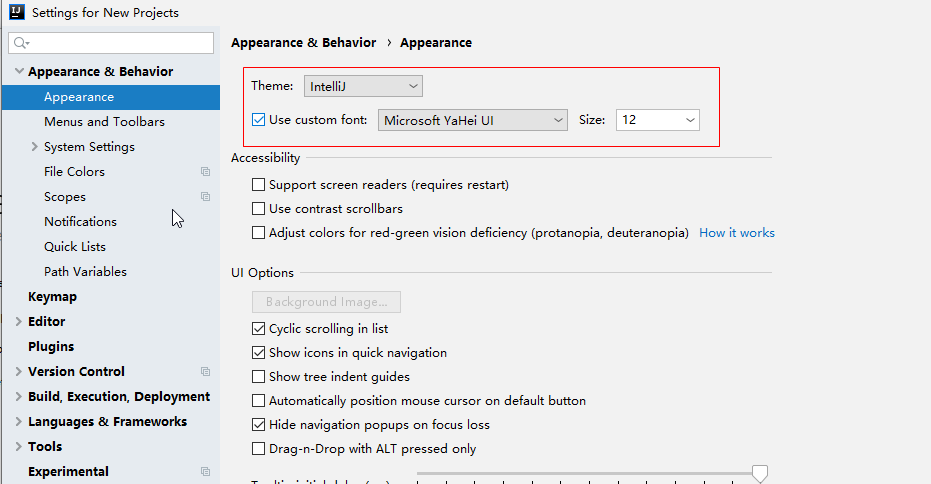Open the font Size dropdown
This screenshot has height=484, width=931.
tap(657, 120)
